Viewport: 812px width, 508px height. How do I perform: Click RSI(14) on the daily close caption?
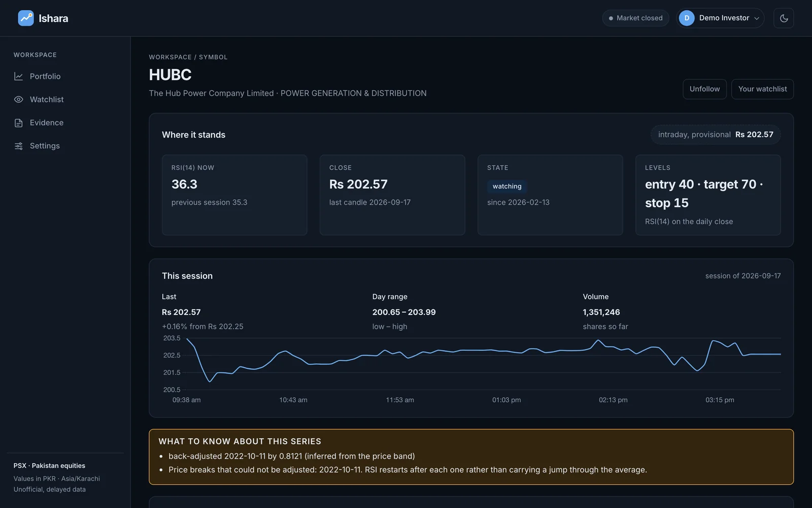click(689, 221)
